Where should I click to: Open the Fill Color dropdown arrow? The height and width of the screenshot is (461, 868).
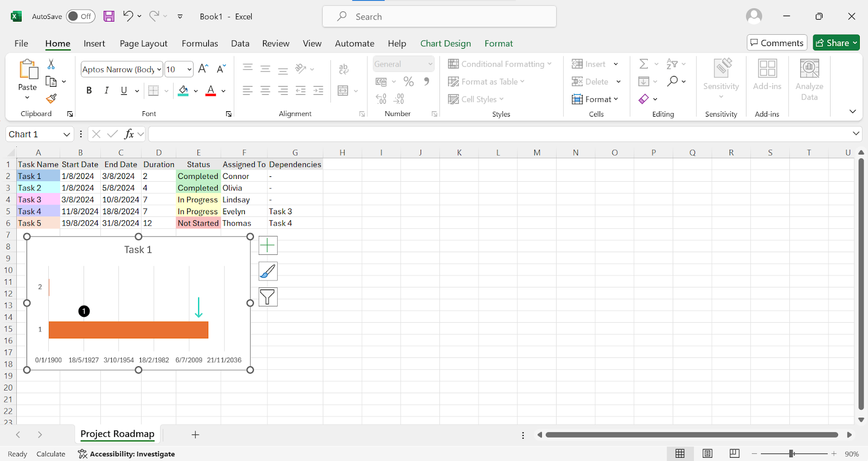[x=196, y=91]
